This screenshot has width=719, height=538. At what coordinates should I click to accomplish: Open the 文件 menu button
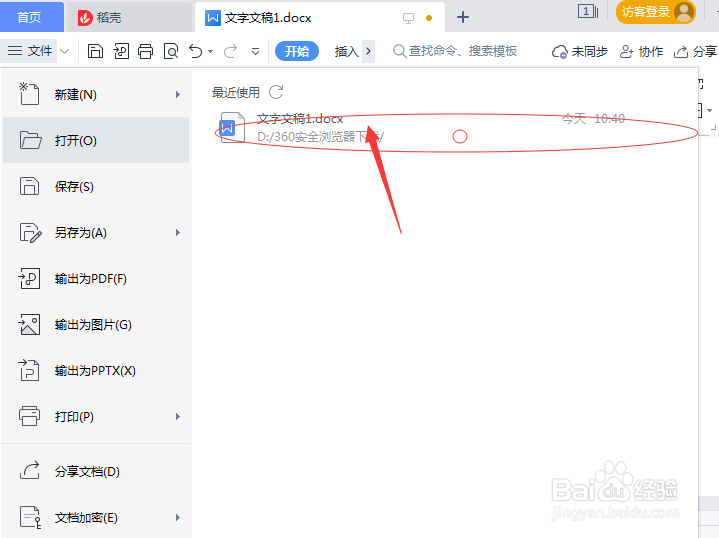click(30, 50)
